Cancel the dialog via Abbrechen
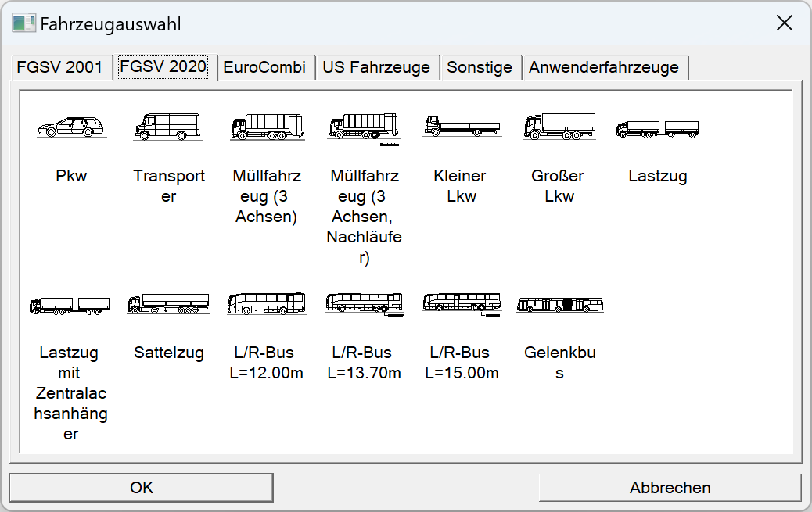 click(670, 487)
